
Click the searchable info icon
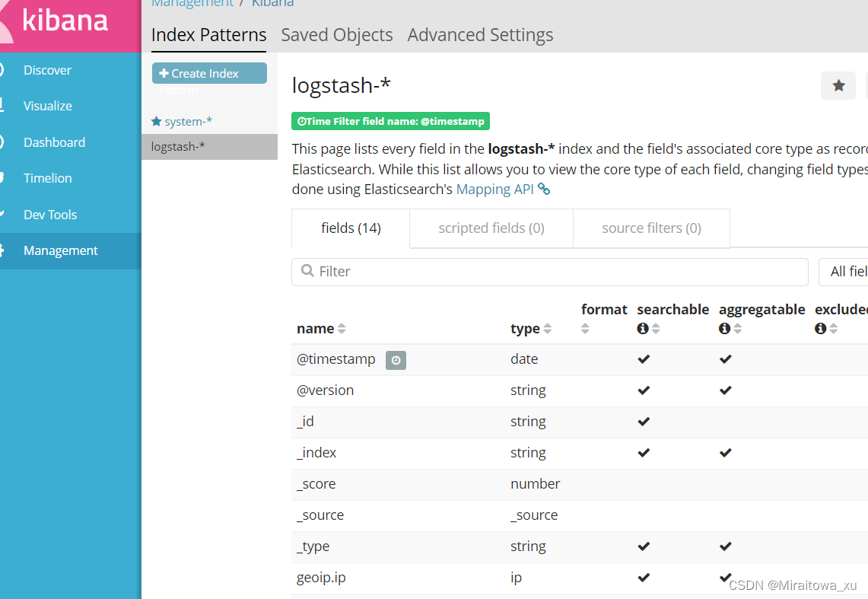(x=643, y=329)
